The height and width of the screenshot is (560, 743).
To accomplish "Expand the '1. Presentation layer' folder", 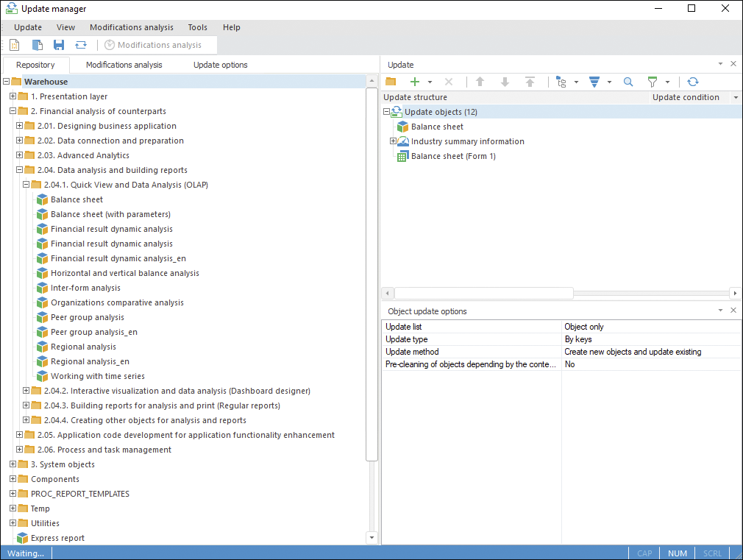I will coord(13,96).
